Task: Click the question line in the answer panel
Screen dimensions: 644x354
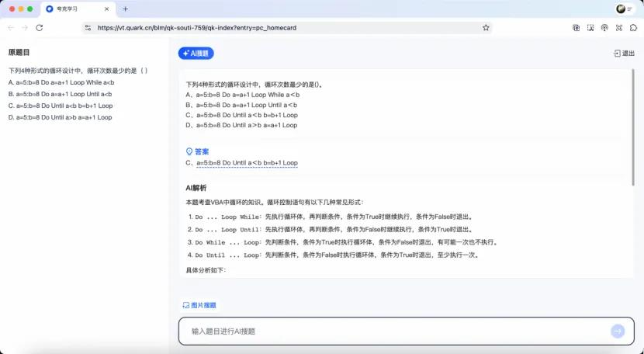Action: coord(254,85)
